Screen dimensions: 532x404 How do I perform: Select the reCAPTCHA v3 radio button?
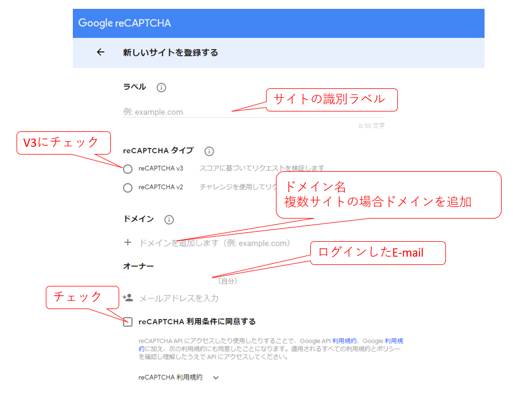pyautogui.click(x=128, y=169)
